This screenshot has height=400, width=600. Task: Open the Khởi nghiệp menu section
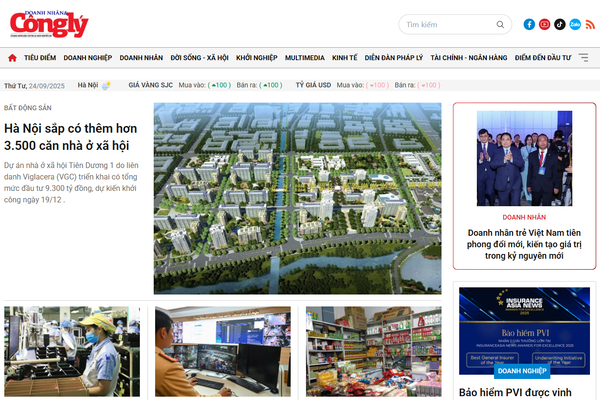pos(256,58)
